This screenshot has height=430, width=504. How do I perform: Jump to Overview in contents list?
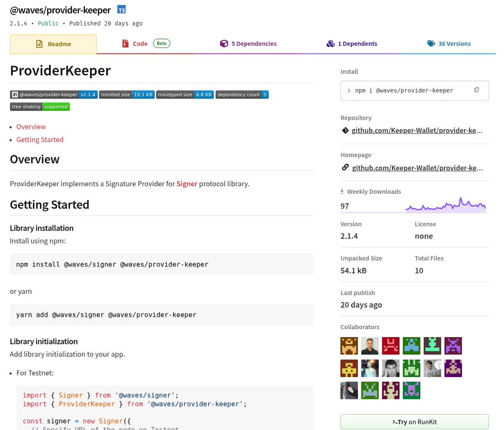[31, 127]
